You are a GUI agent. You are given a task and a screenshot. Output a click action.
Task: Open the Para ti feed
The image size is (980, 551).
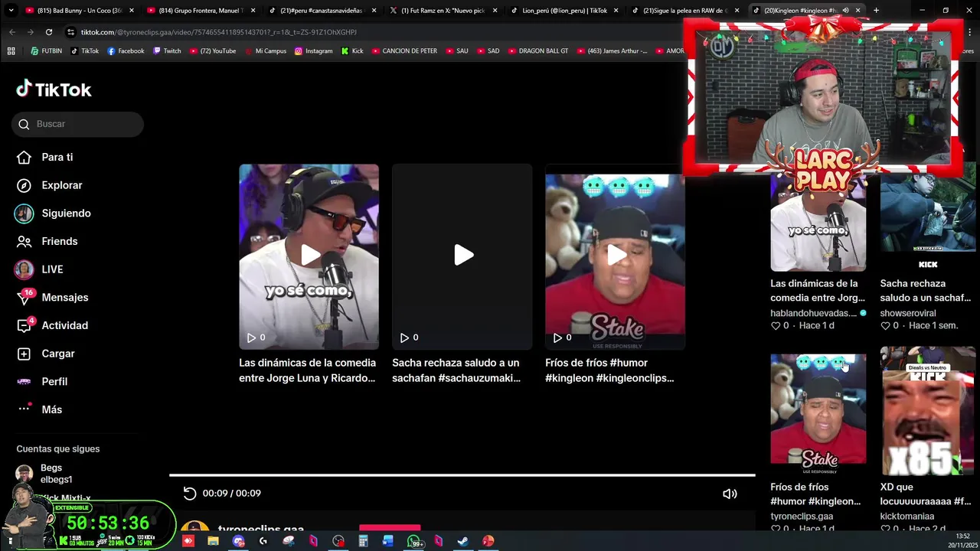point(46,157)
